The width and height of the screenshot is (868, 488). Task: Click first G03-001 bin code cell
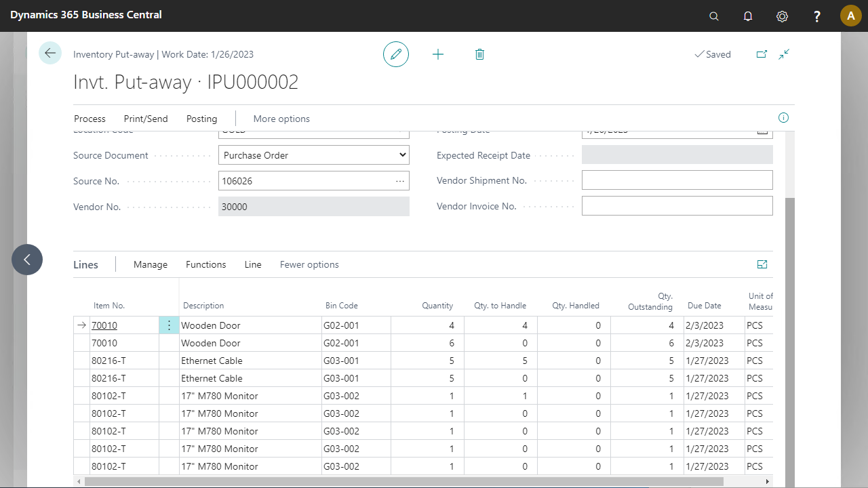tap(357, 361)
